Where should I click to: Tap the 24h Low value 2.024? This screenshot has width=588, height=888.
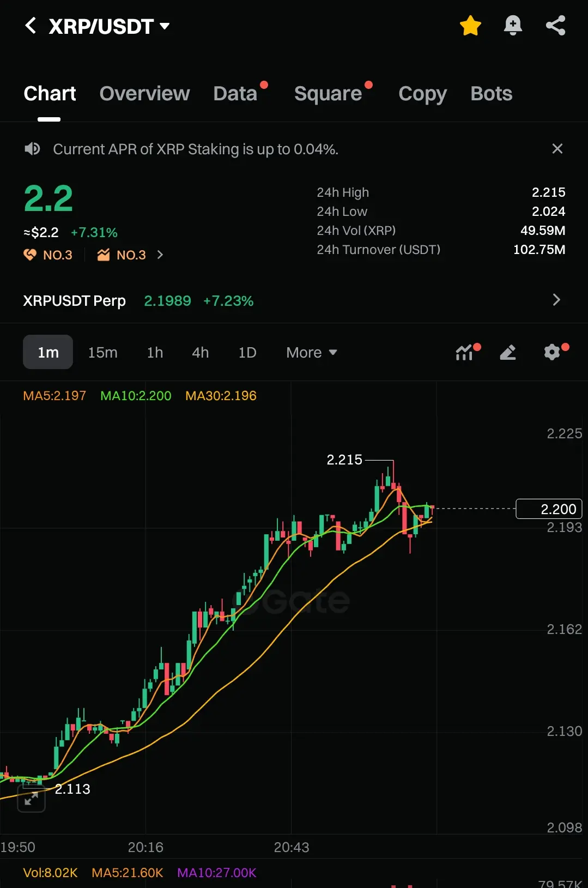click(548, 212)
